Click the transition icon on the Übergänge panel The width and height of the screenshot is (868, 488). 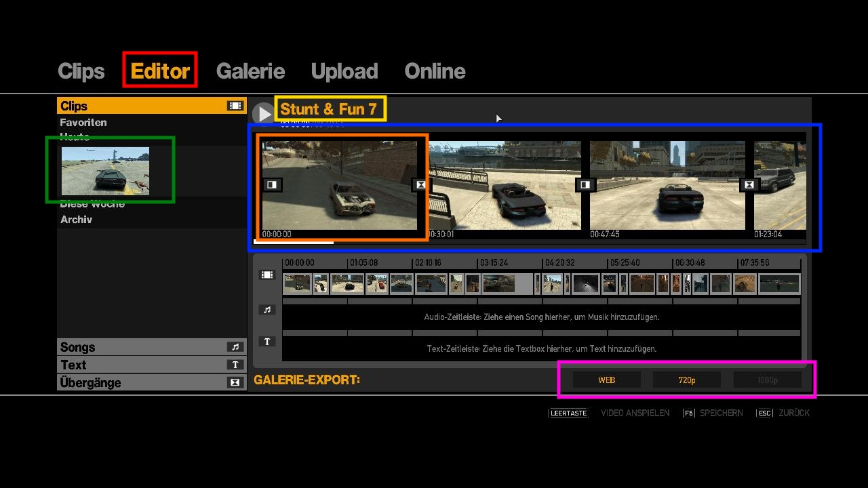pos(235,382)
